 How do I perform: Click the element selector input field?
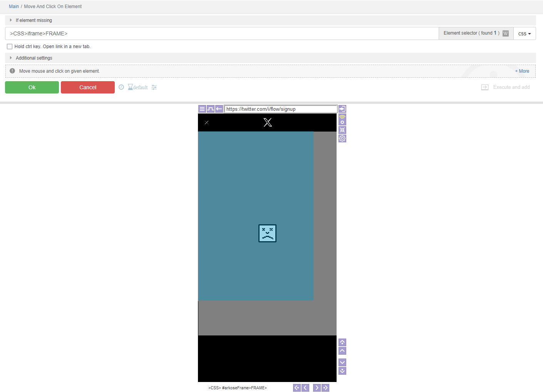[x=221, y=33]
